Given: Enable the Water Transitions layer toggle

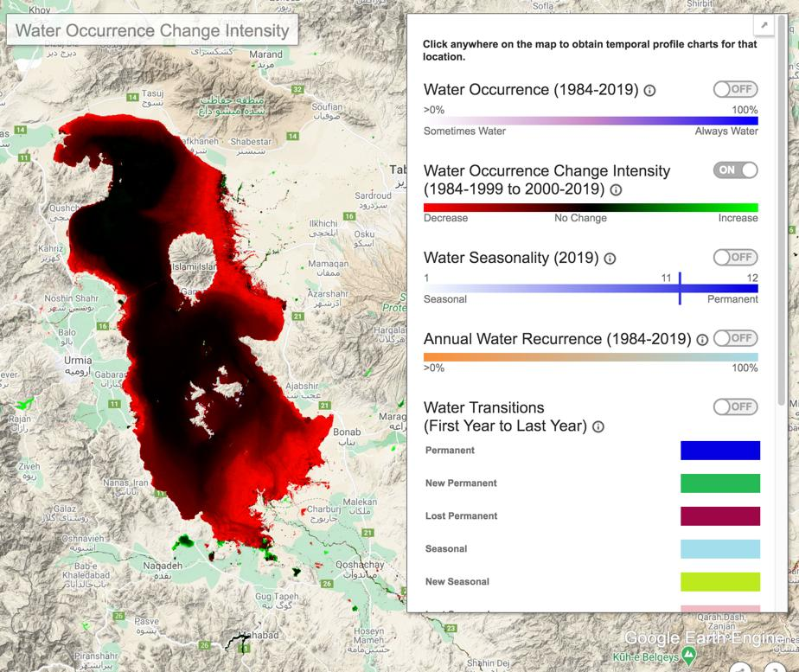Looking at the screenshot, I should pyautogui.click(x=735, y=406).
